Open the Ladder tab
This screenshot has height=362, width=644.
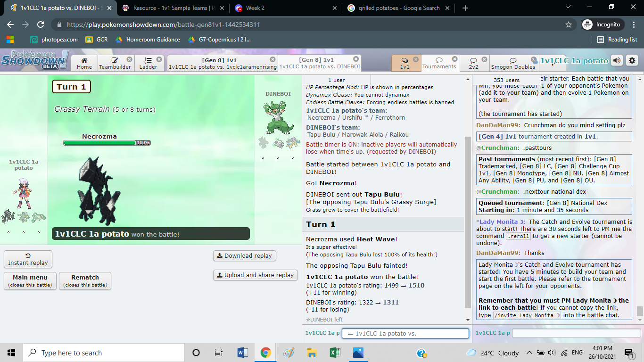coord(149,63)
